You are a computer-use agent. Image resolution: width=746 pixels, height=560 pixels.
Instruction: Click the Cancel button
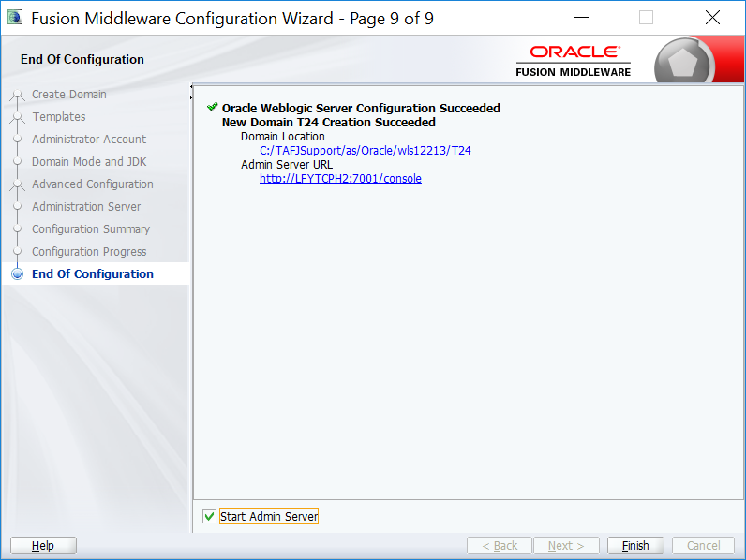tap(703, 546)
